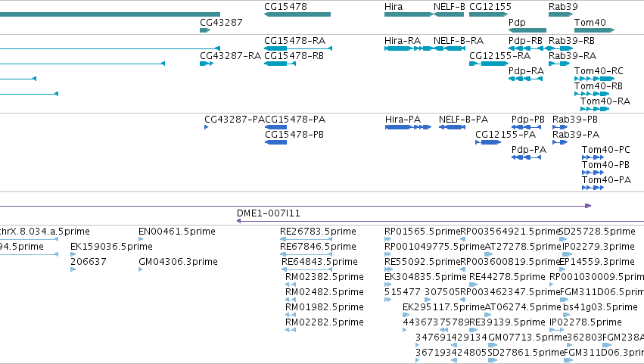The image size is (644, 364).
Task: Click the Hira gene feature
Action: (x=409, y=14)
